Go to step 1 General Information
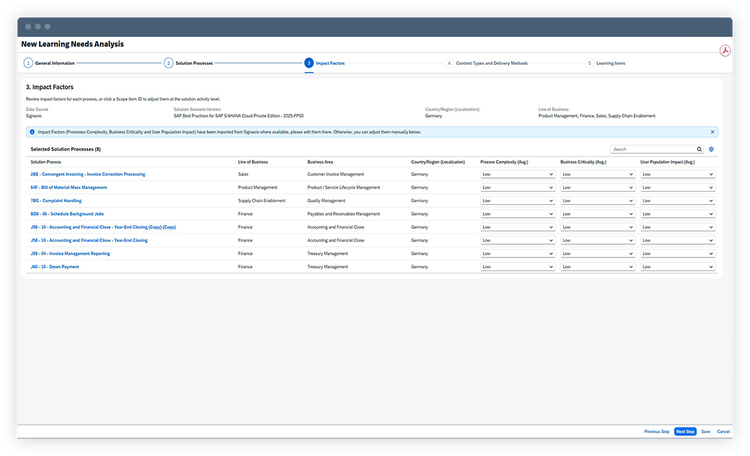The height and width of the screenshot is (456, 750). (x=49, y=63)
